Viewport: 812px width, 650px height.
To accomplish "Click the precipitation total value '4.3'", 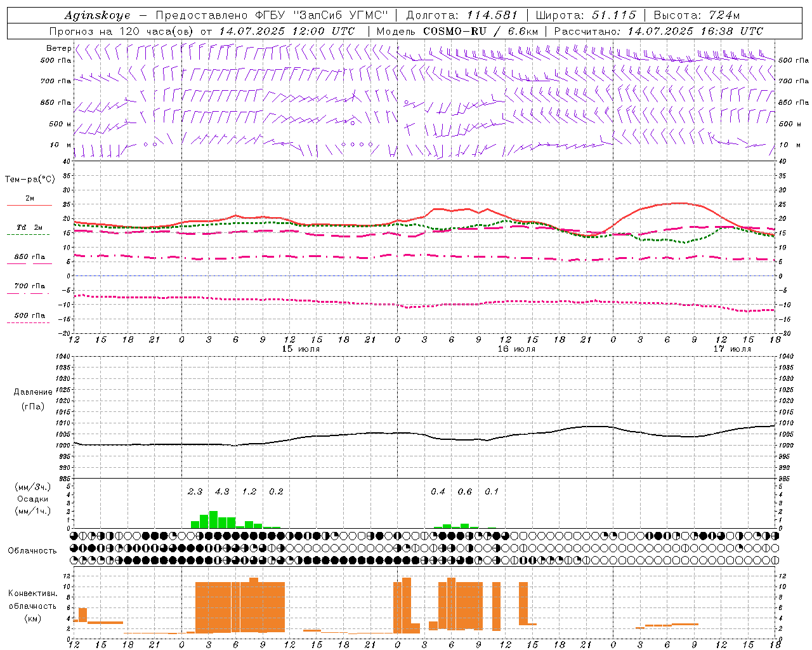I will point(222,491).
